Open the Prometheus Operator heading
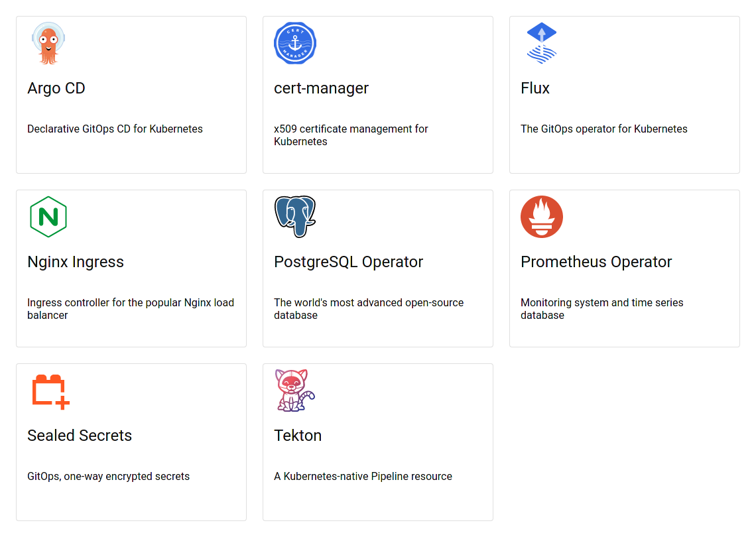Screen dimensions: 756x537 (x=596, y=262)
